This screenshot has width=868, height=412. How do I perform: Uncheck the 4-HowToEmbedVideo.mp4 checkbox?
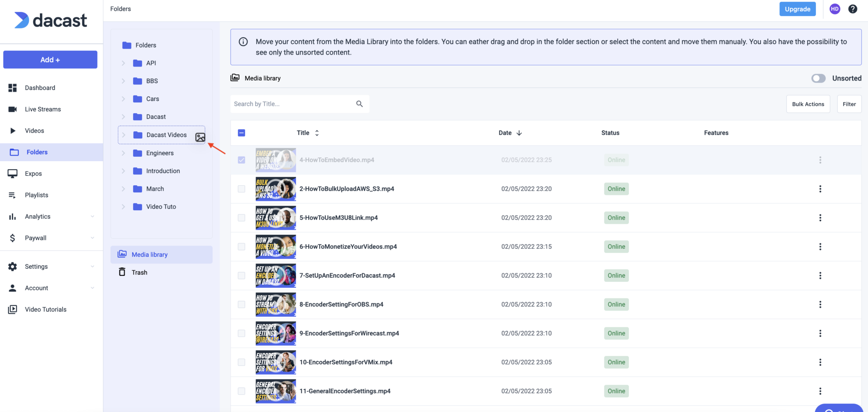click(x=242, y=160)
